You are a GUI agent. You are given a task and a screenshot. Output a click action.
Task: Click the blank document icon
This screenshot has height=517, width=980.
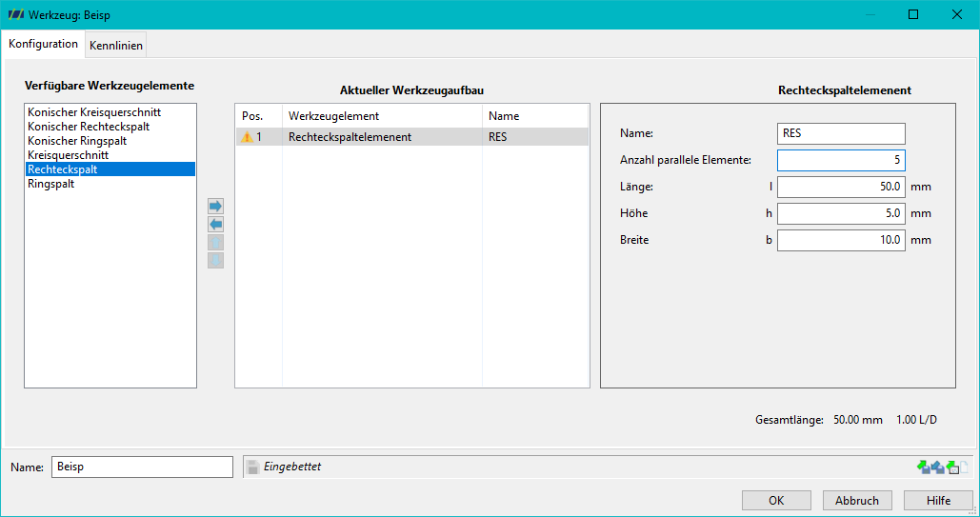[965, 467]
